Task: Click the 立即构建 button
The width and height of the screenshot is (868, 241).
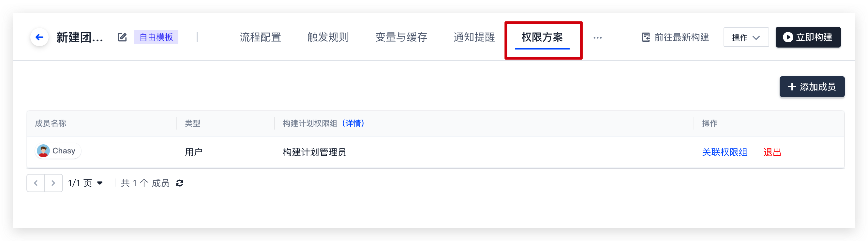Action: [808, 37]
